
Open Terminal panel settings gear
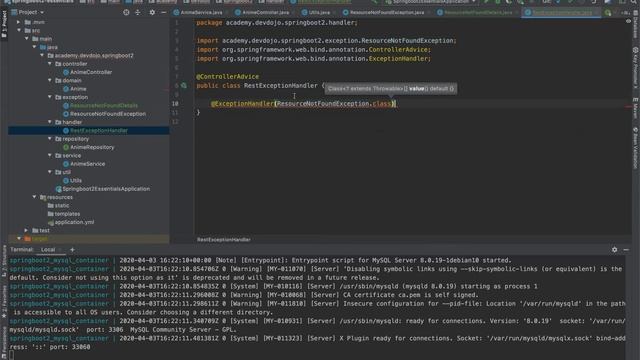(x=614, y=249)
